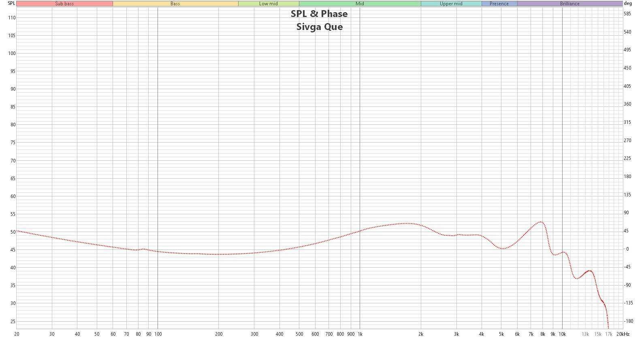This screenshot has width=644, height=339.
Task: Click the 20kHz tick on frequency axis
Action: pos(623,334)
